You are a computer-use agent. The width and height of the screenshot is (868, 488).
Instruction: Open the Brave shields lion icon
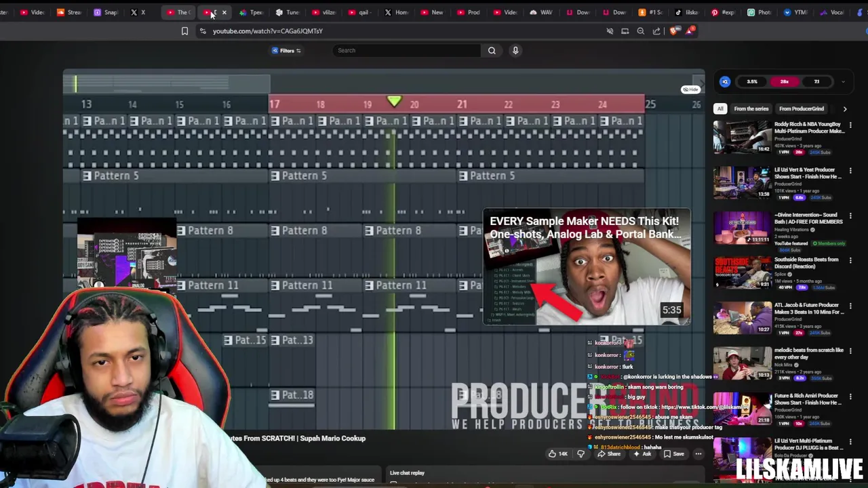pos(675,31)
